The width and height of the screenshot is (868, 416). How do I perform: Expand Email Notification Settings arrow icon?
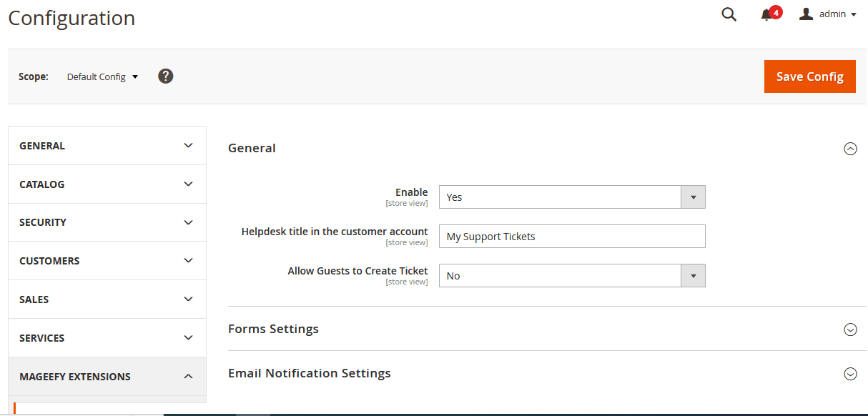(x=850, y=374)
